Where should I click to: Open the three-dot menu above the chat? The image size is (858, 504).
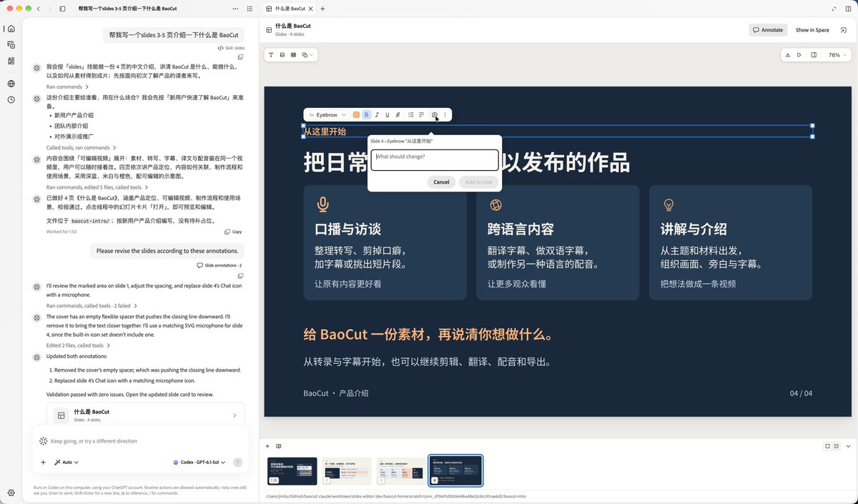(236, 9)
